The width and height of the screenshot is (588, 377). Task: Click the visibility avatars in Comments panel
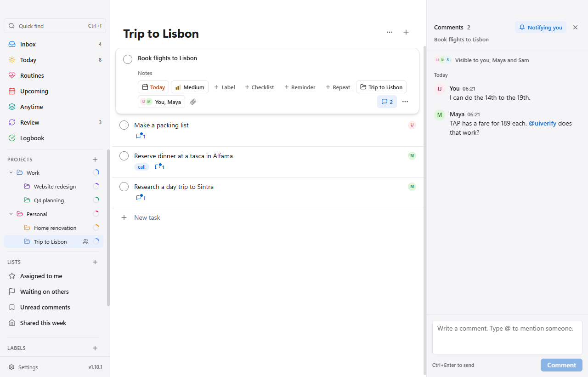(x=443, y=60)
